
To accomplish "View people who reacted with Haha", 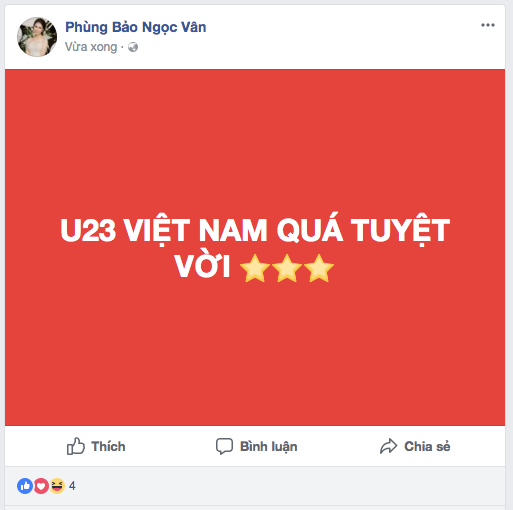I will tap(57, 486).
